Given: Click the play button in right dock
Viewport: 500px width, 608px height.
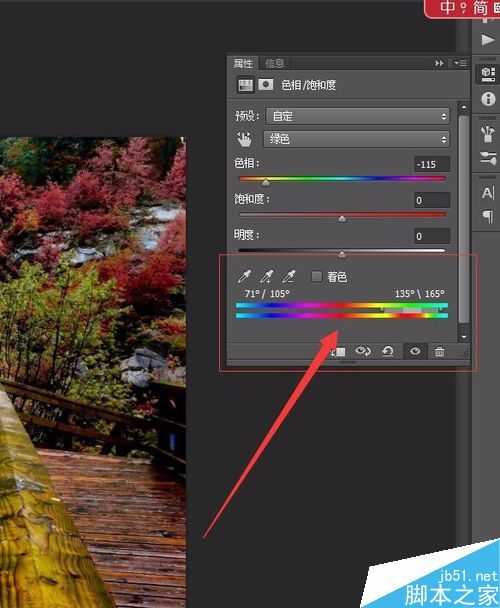Looking at the screenshot, I should [487, 40].
